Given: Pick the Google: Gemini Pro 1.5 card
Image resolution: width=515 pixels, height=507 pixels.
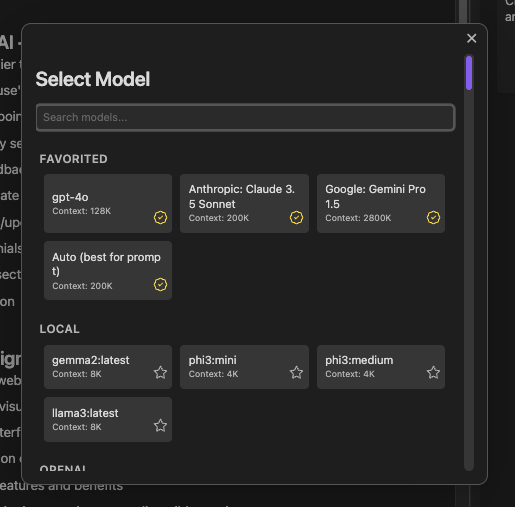Looking at the screenshot, I should tap(381, 203).
